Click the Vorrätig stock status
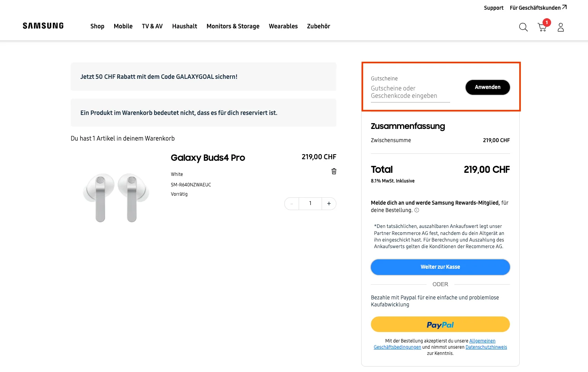588x372 pixels. (179, 194)
